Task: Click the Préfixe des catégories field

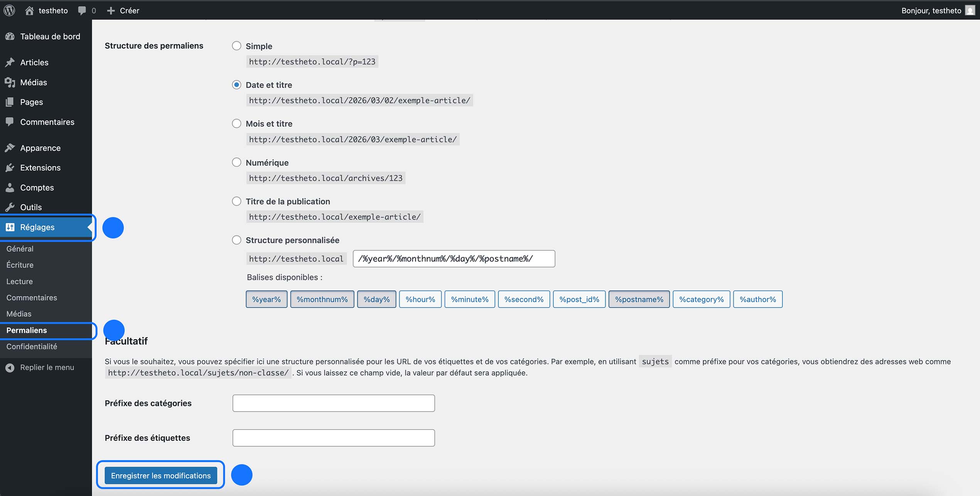Action: pos(333,403)
